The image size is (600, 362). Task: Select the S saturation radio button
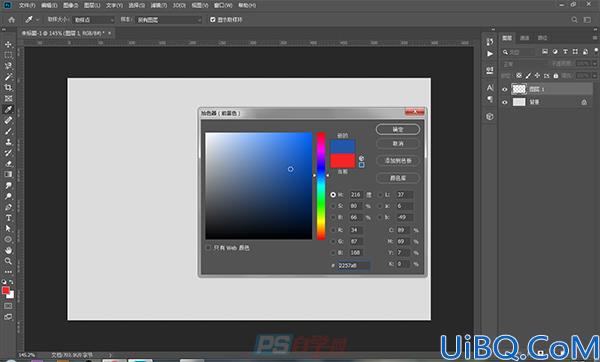(333, 206)
